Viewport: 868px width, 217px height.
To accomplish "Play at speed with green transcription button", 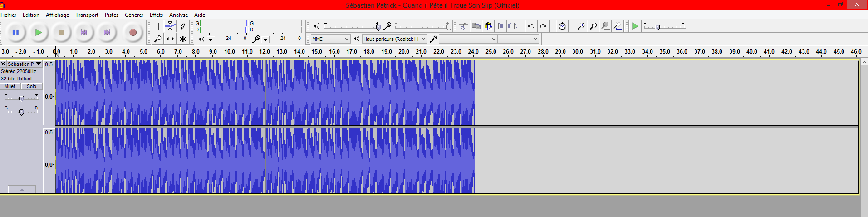I will tap(635, 26).
